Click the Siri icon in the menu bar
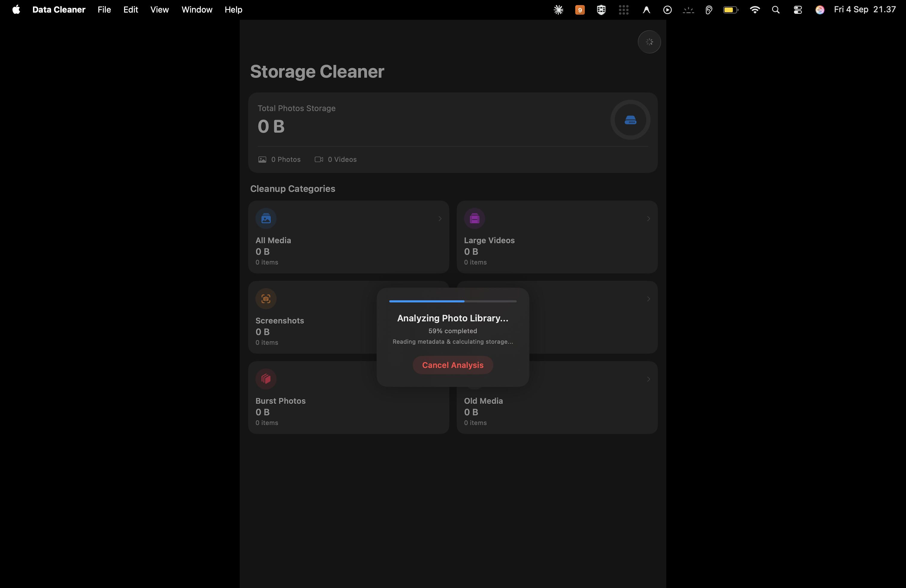This screenshot has height=588, width=906. 820,10
